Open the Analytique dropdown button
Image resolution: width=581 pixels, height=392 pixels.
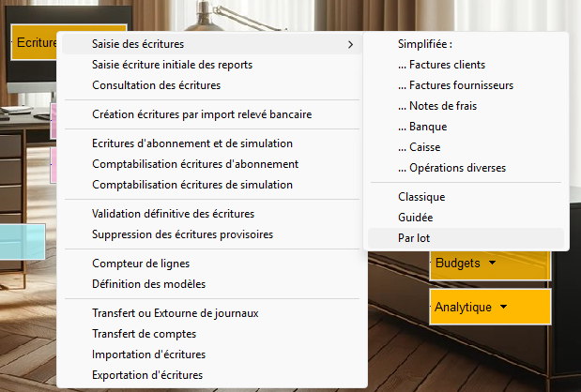(x=488, y=307)
